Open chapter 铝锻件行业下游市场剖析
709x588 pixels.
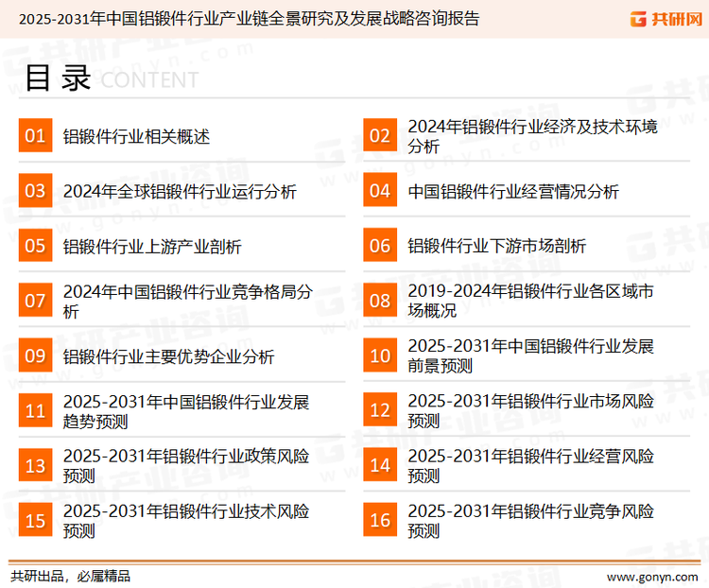pos(497,246)
